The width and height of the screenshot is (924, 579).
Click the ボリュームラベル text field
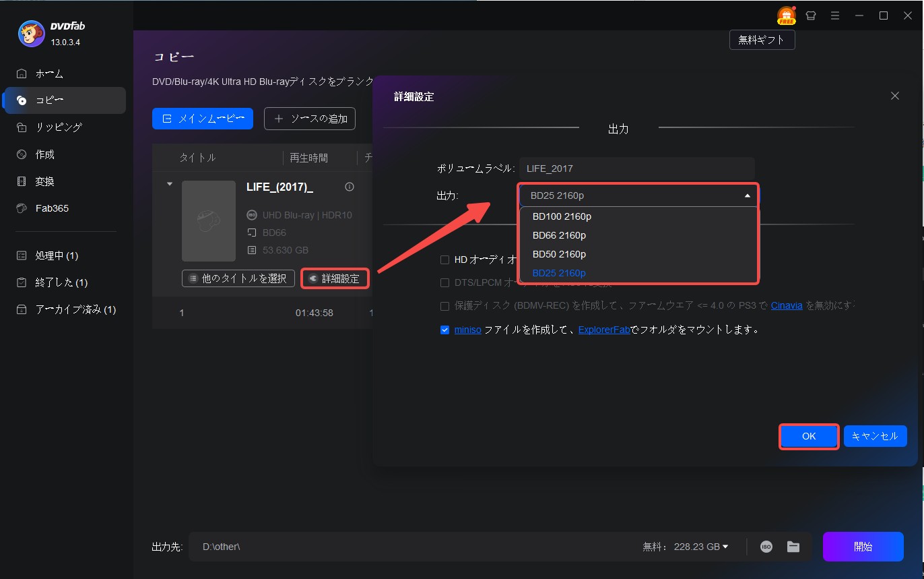(636, 169)
